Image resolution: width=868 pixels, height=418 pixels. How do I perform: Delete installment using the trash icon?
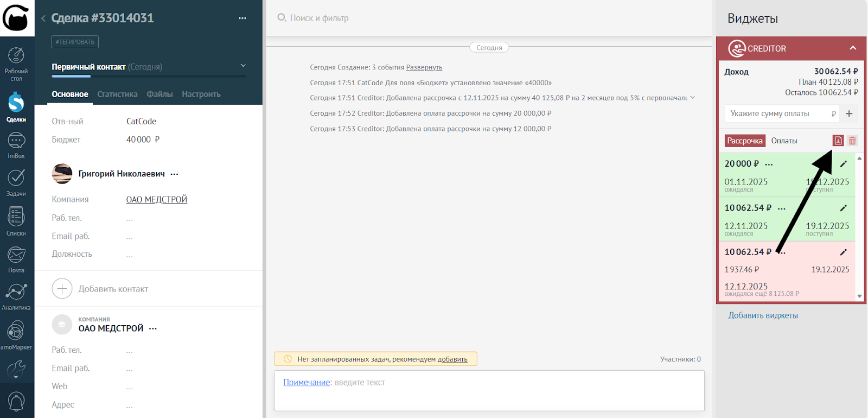tap(852, 141)
